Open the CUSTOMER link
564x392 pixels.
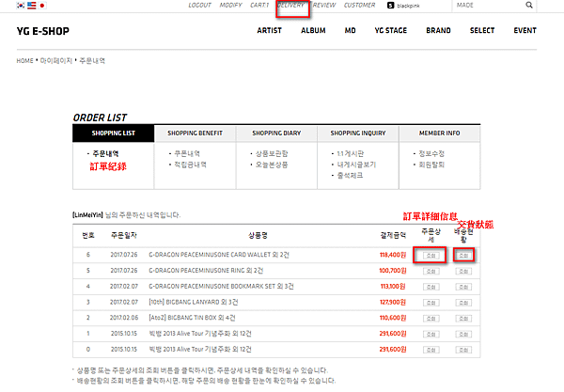click(359, 5)
